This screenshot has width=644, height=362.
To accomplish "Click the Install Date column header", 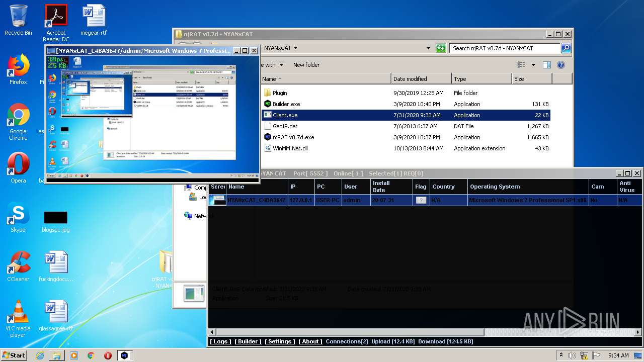I will (391, 187).
